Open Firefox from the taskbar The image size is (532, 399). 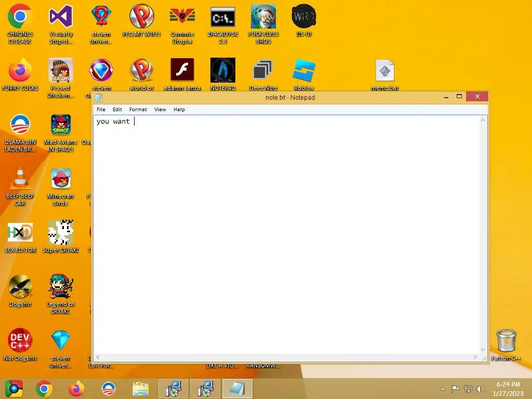tap(76, 389)
